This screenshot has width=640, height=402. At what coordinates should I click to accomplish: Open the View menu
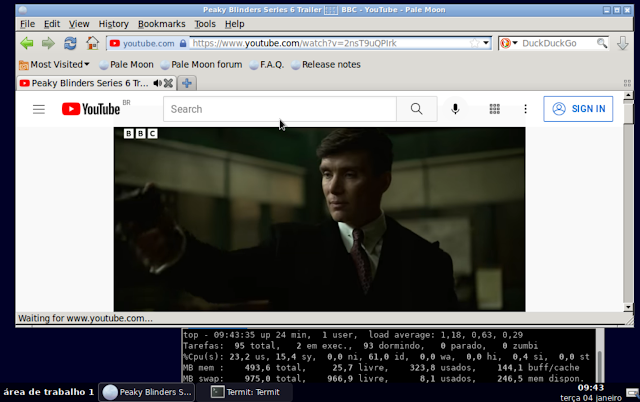click(x=79, y=24)
